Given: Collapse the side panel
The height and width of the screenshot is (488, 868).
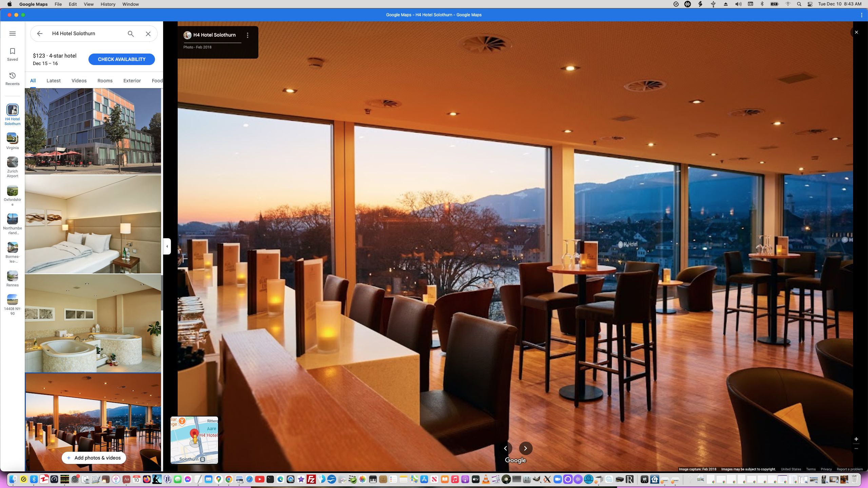Looking at the screenshot, I should tap(167, 246).
